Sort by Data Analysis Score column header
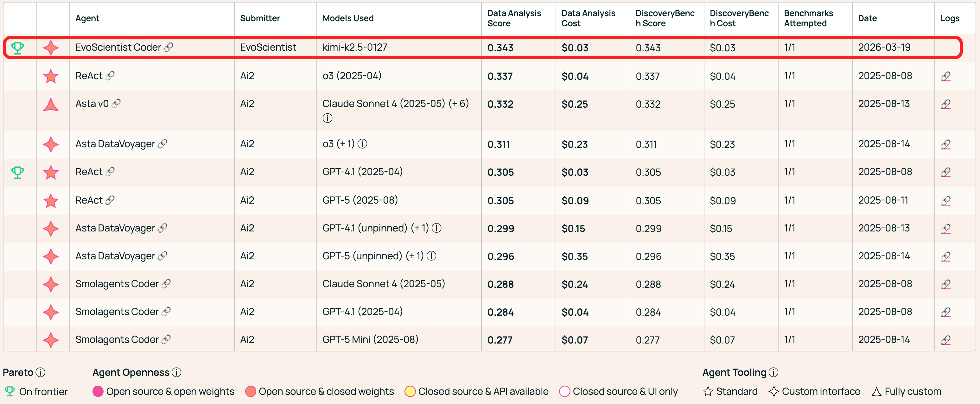Image resolution: width=980 pixels, height=404 pixels. tap(513, 18)
